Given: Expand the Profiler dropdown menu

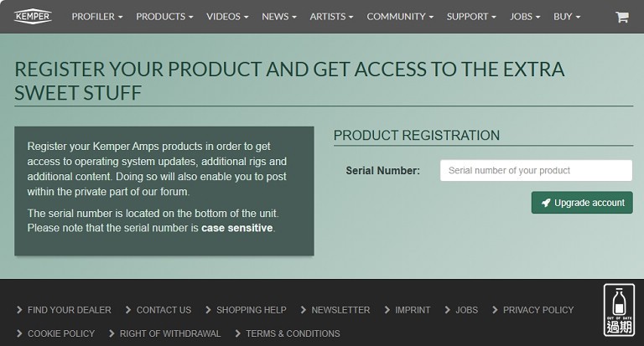Looking at the screenshot, I should [97, 17].
